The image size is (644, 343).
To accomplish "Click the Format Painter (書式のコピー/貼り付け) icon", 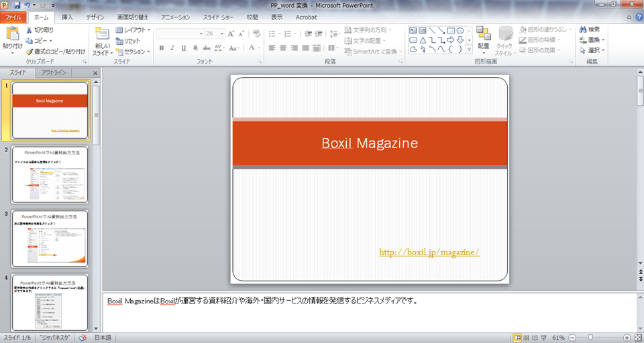I will pyautogui.click(x=30, y=51).
